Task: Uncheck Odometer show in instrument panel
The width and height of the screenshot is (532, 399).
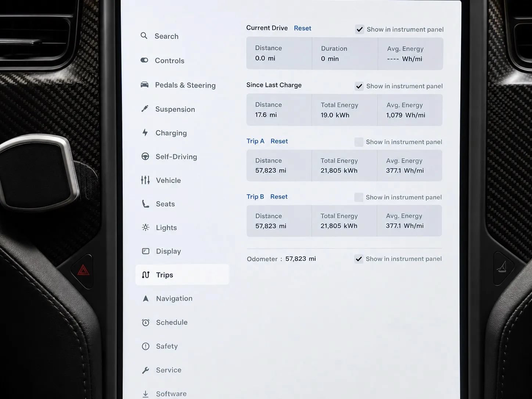Action: click(359, 259)
